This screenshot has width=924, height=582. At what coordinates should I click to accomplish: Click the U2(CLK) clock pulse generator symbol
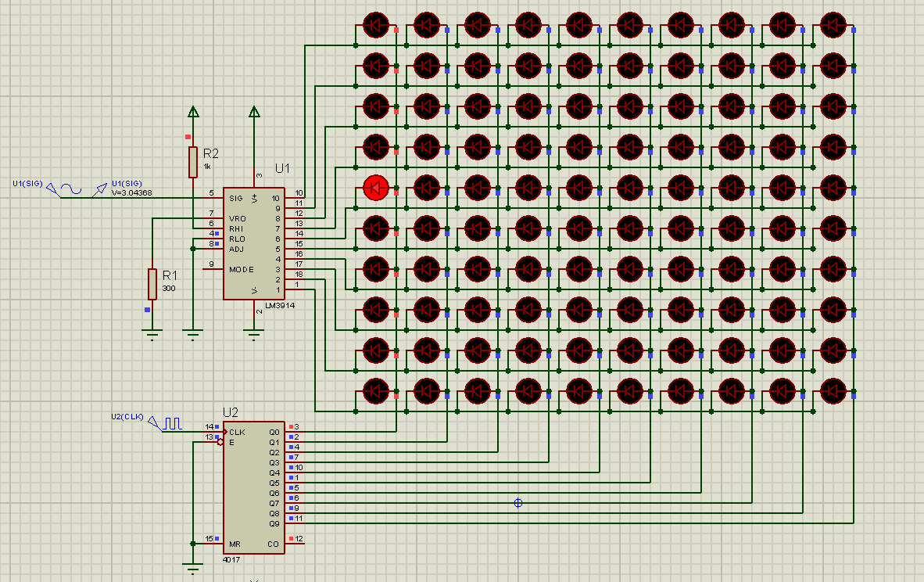(164, 423)
